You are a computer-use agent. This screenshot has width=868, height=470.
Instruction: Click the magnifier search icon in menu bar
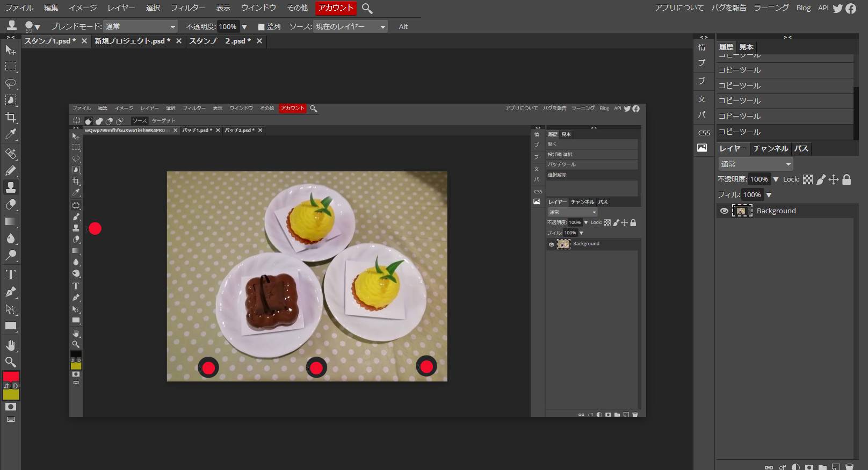[367, 8]
